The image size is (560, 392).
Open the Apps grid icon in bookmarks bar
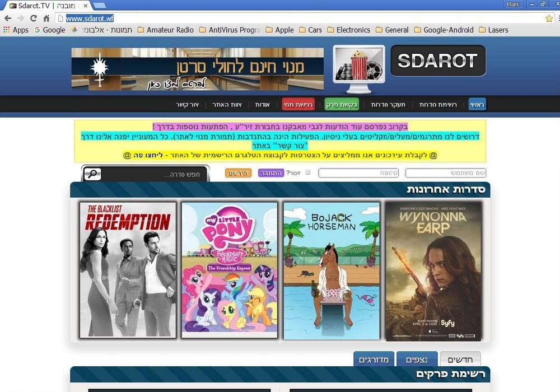coord(6,30)
